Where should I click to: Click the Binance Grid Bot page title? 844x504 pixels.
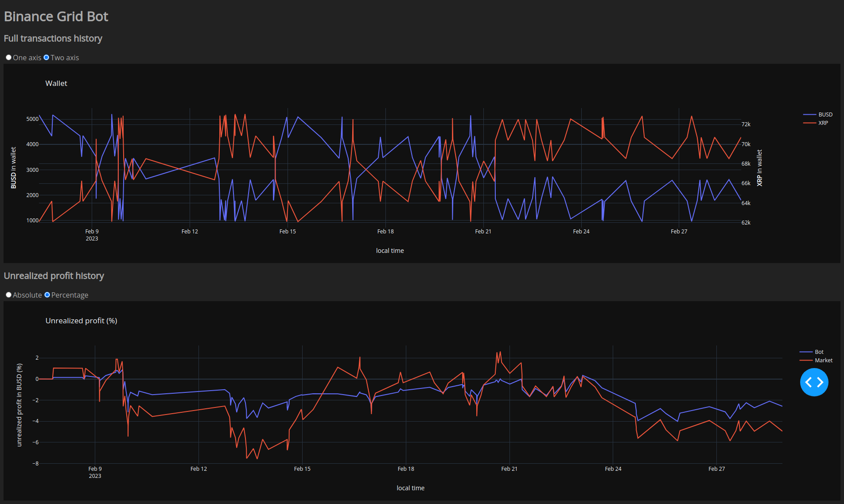56,16
